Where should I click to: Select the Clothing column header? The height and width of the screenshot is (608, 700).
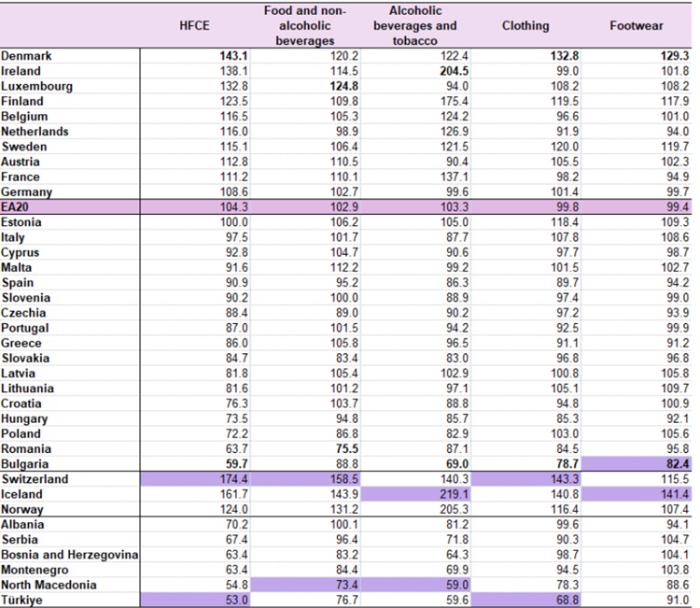pyautogui.click(x=525, y=26)
